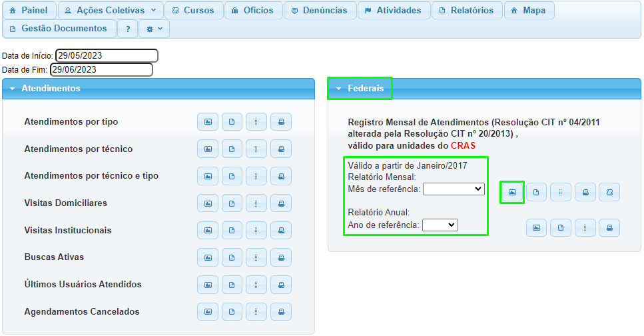
Task: Click dotted-column icon for Buscas Ativas
Action: pos(256,257)
